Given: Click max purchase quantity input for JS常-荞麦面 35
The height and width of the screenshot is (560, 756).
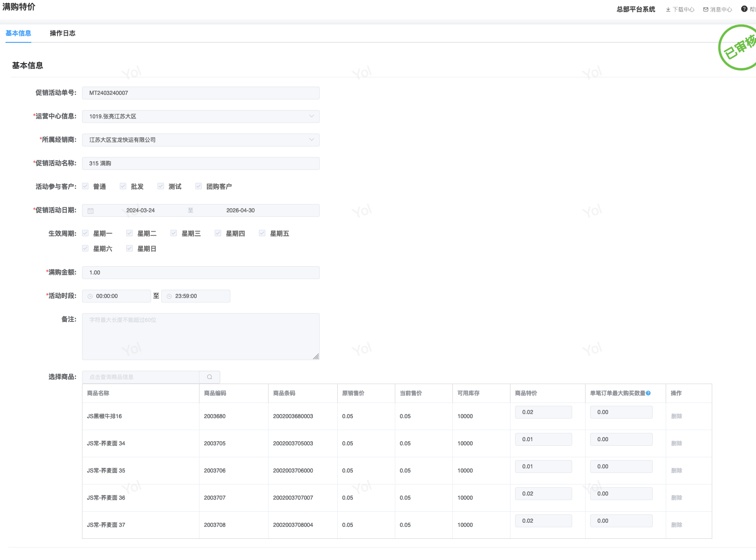Looking at the screenshot, I should click(621, 467).
